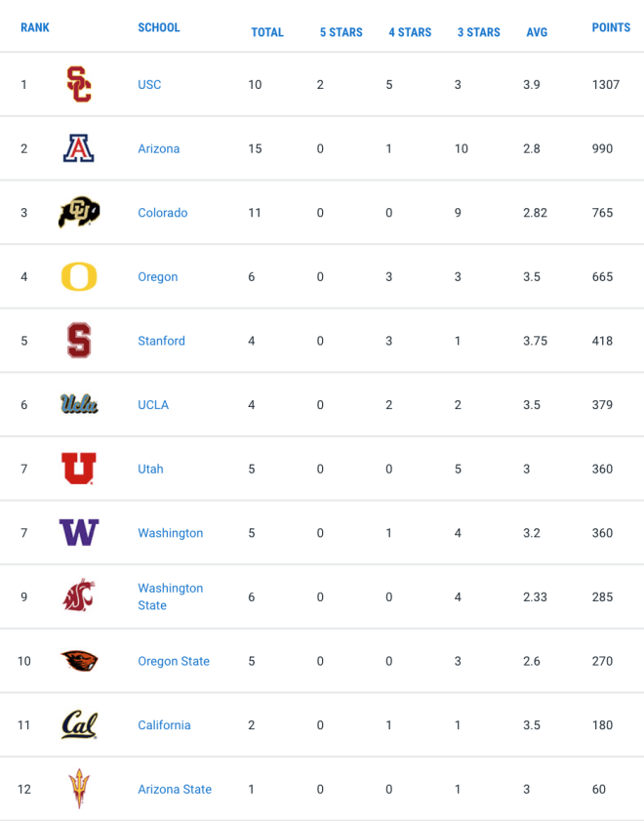The width and height of the screenshot is (644, 821).
Task: Click the Oregon State Beavers logo
Action: click(x=79, y=661)
